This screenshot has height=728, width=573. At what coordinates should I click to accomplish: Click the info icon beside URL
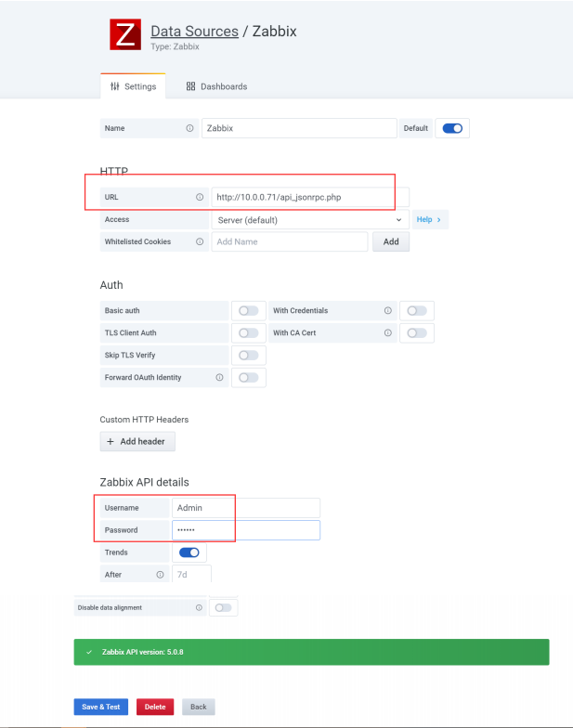pos(200,197)
